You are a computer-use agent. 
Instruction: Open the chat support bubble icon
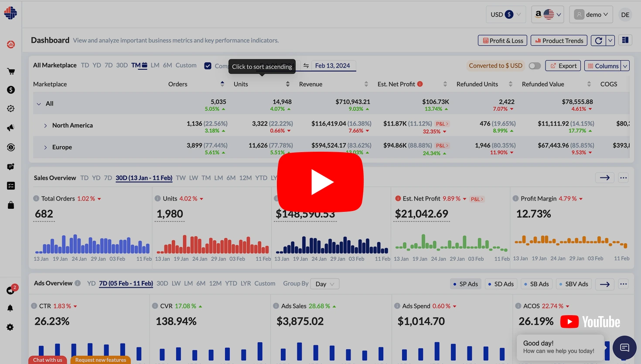[x=624, y=347]
